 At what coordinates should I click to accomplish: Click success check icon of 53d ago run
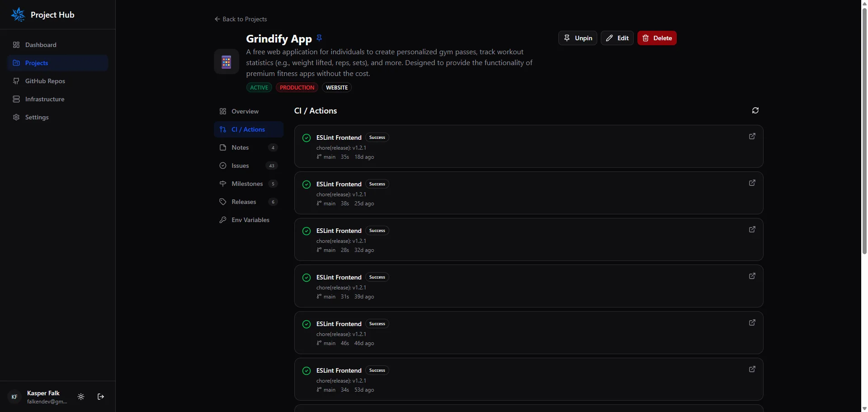pos(307,371)
